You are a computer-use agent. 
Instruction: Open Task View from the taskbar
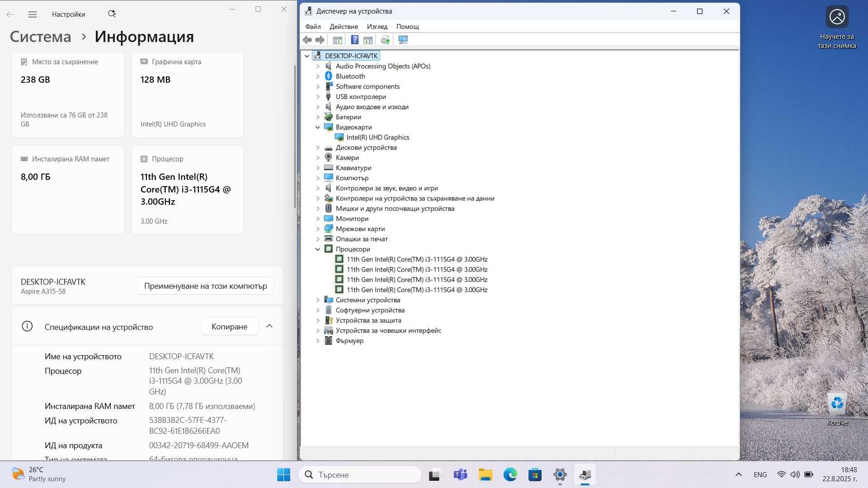(x=434, y=475)
